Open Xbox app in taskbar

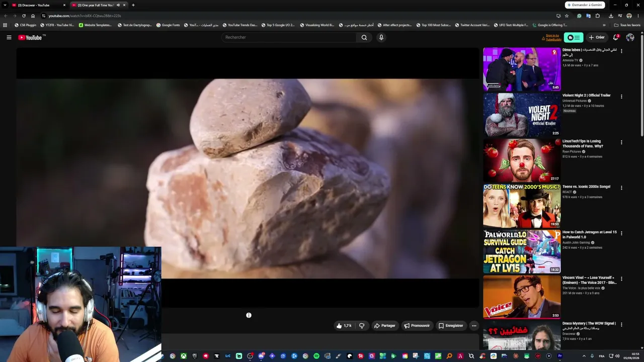[184, 356]
